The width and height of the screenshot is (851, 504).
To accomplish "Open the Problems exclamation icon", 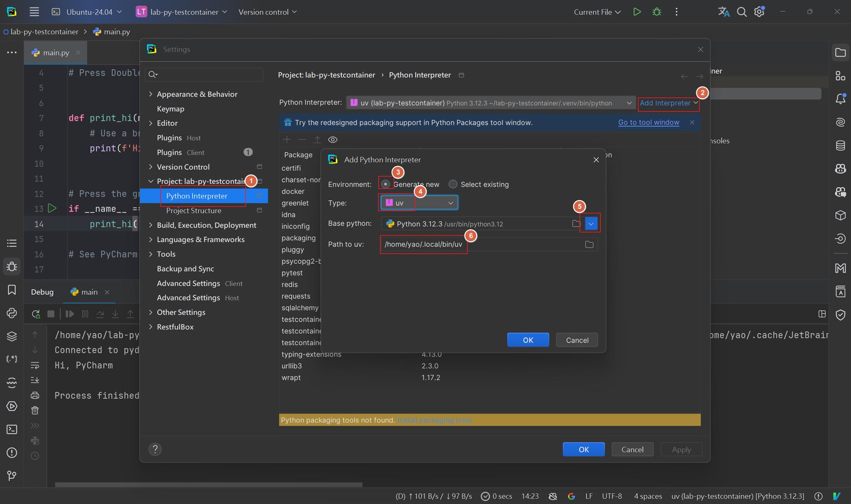I will point(12,452).
